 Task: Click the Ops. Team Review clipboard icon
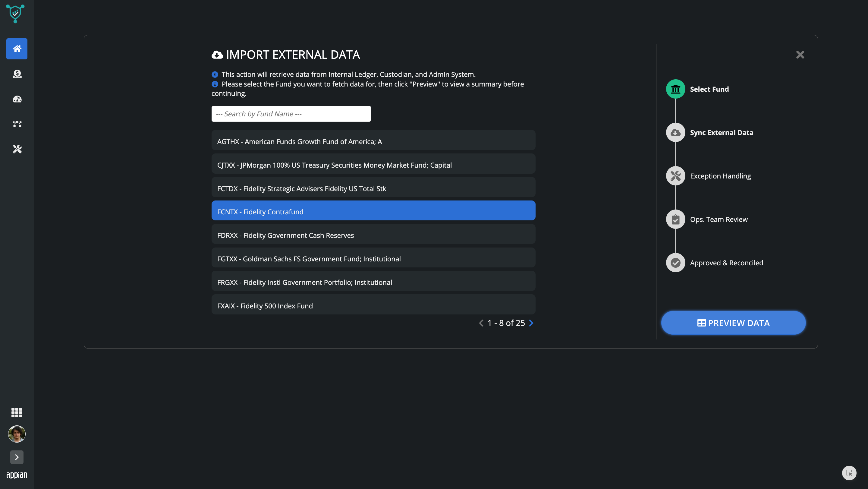point(675,219)
